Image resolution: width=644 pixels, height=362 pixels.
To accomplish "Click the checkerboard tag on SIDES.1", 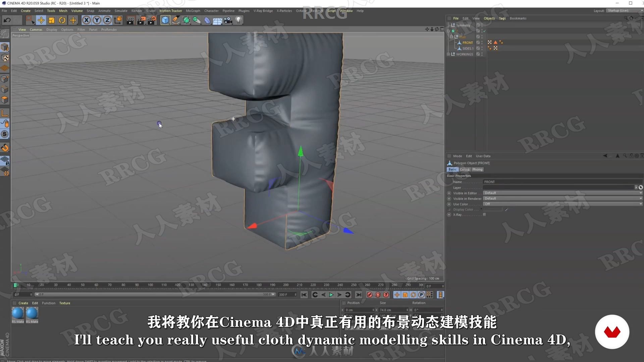I will click(x=495, y=48).
